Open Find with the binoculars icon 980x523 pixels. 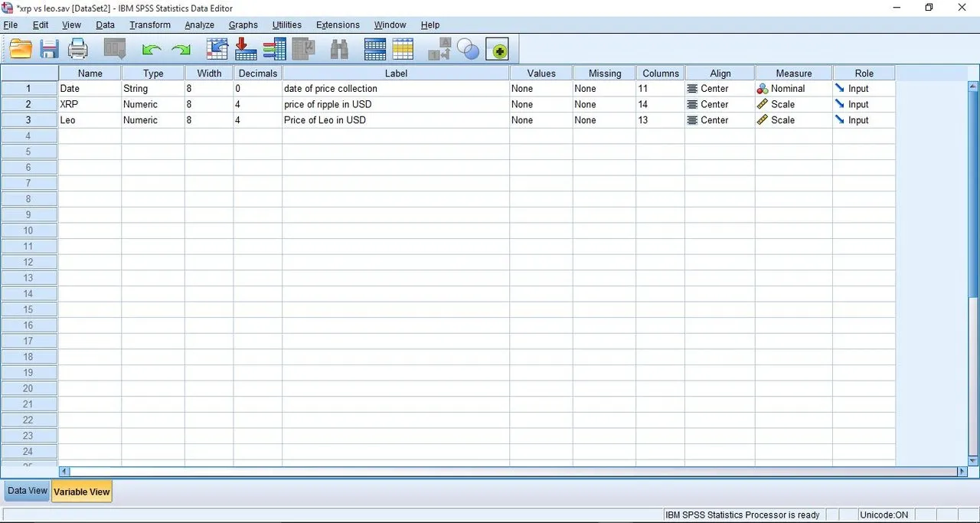pyautogui.click(x=339, y=50)
